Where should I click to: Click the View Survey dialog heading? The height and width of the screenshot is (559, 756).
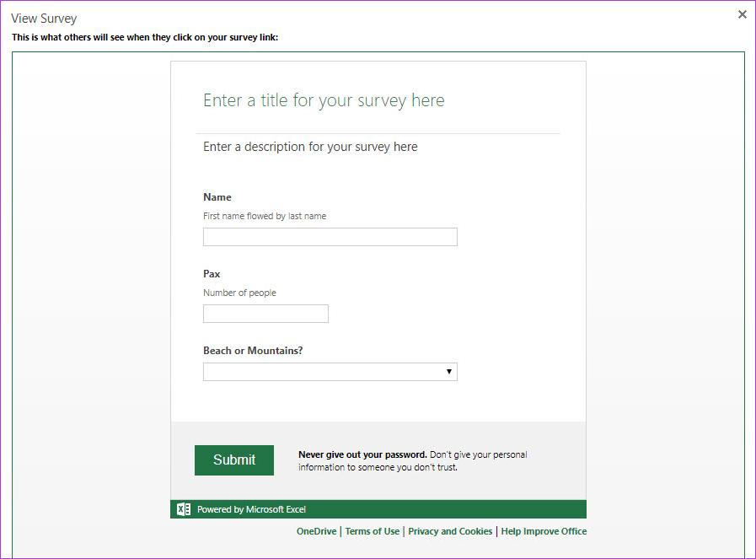click(x=44, y=19)
